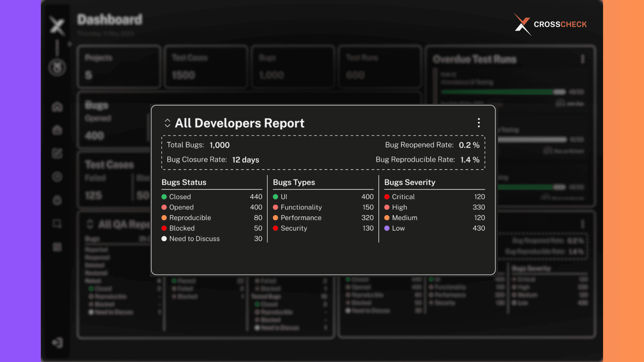Open the home icon in the sidebar

(x=57, y=107)
